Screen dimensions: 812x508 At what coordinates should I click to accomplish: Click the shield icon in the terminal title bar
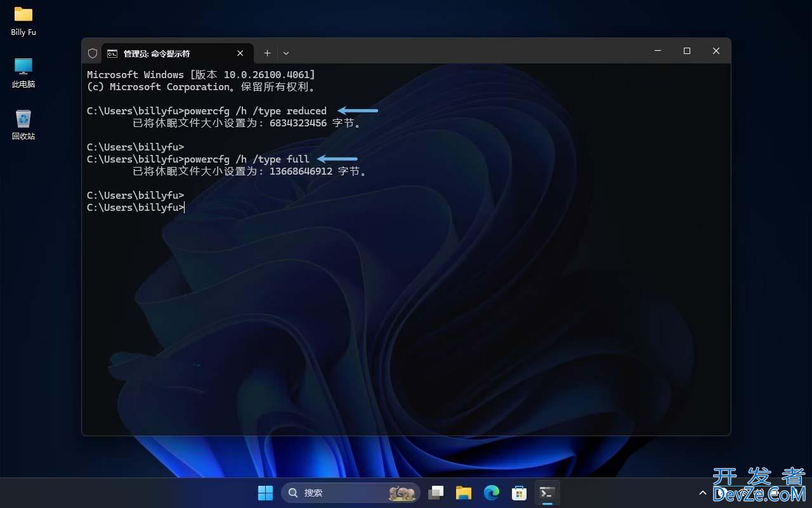(x=93, y=53)
